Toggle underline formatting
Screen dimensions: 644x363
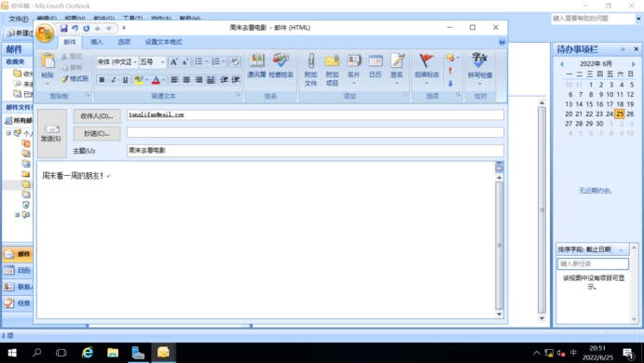pos(125,79)
